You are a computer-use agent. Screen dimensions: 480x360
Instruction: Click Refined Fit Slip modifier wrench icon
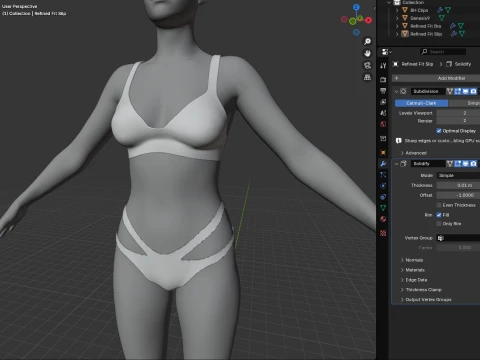(x=453, y=34)
